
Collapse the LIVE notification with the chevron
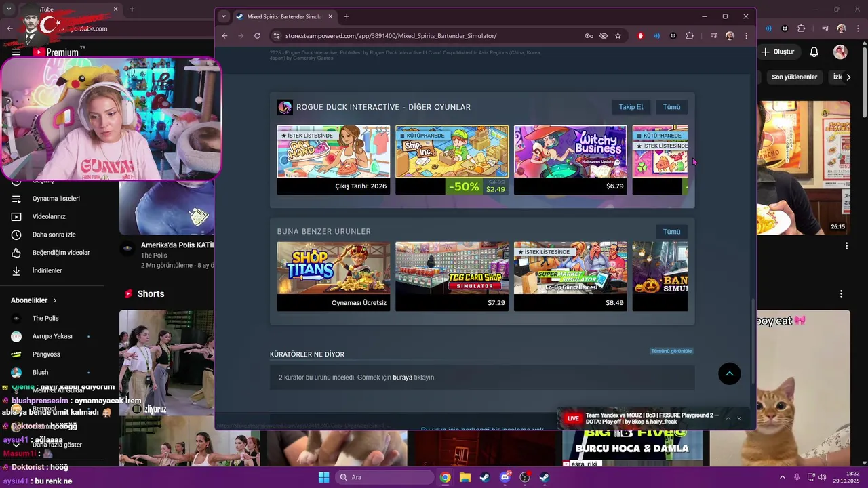(x=728, y=418)
